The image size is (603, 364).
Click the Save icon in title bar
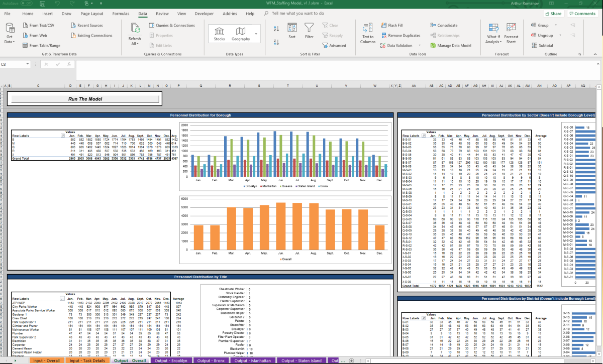click(x=43, y=3)
